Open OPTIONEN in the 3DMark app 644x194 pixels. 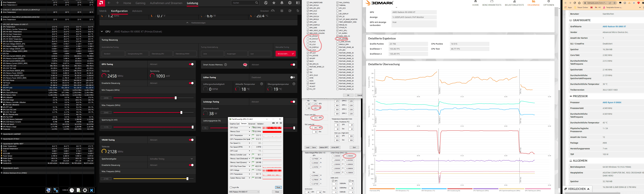pyautogui.click(x=548, y=3)
